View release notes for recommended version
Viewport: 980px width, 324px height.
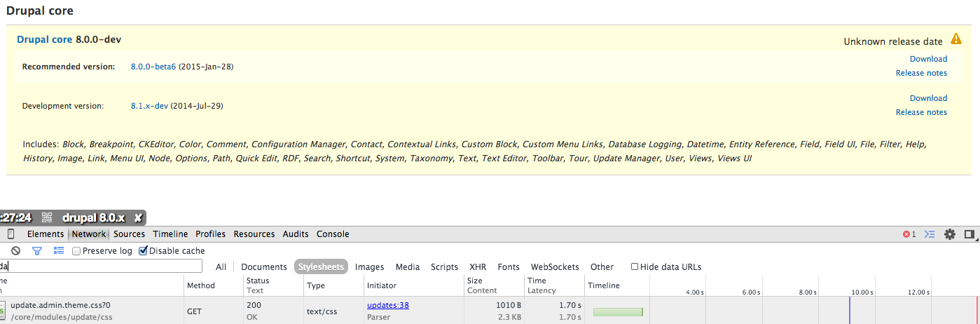[x=921, y=73]
